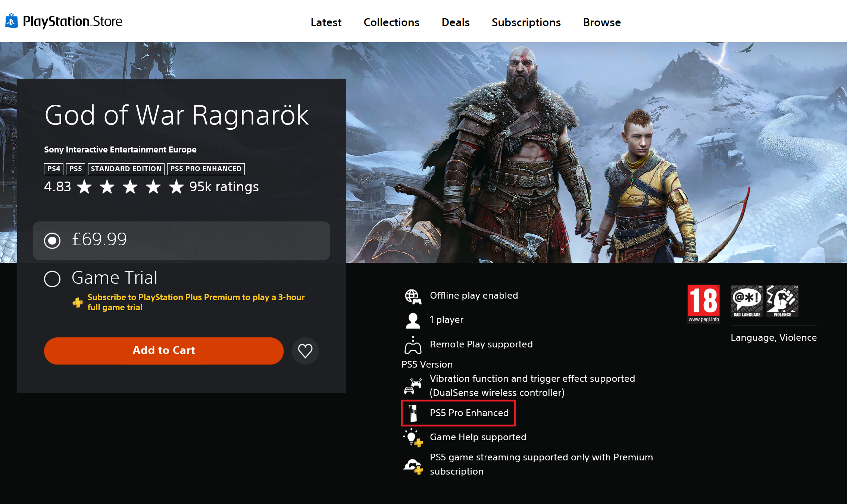
Task: Click the PlayStation Plus Premium subscribe link
Action: tap(196, 302)
